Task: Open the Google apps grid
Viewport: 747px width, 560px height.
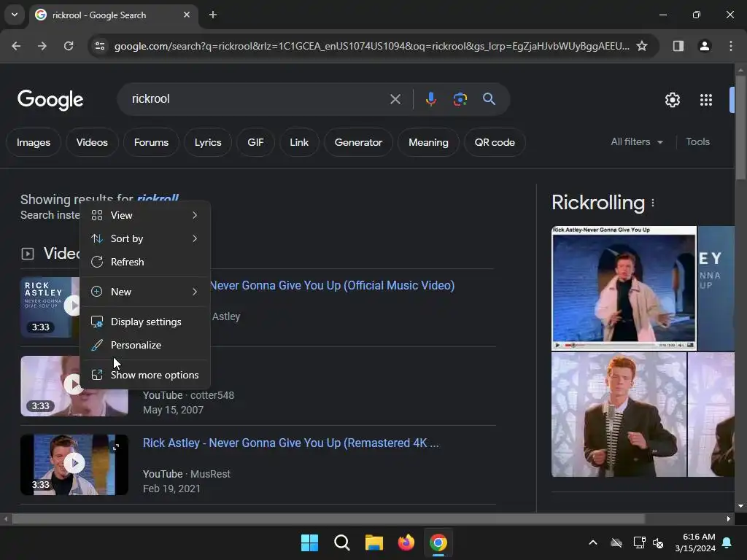Action: 706,100
